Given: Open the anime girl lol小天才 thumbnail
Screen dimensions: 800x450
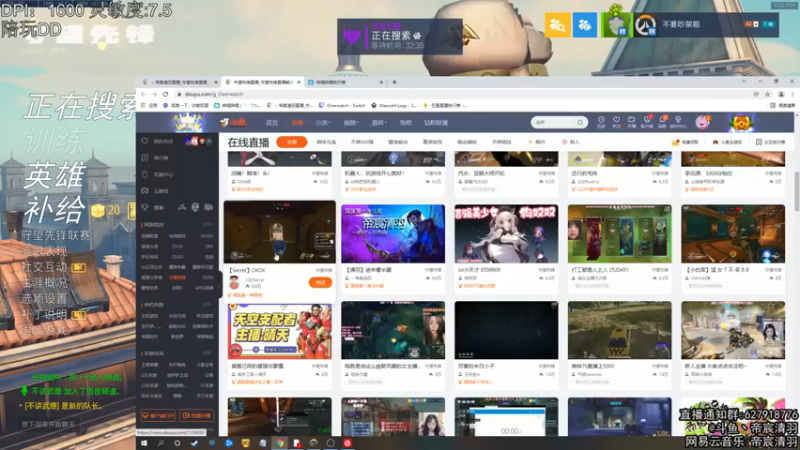Looking at the screenshot, I should [506, 234].
